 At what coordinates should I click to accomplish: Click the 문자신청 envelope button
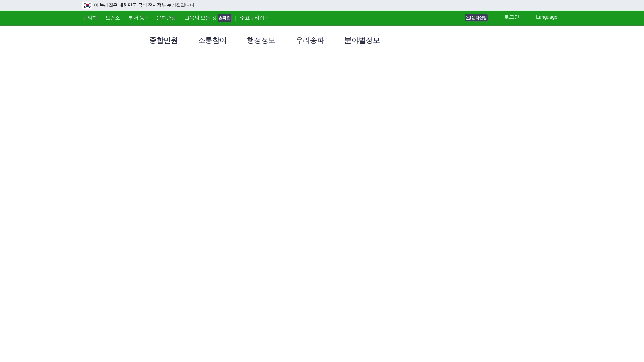click(476, 18)
